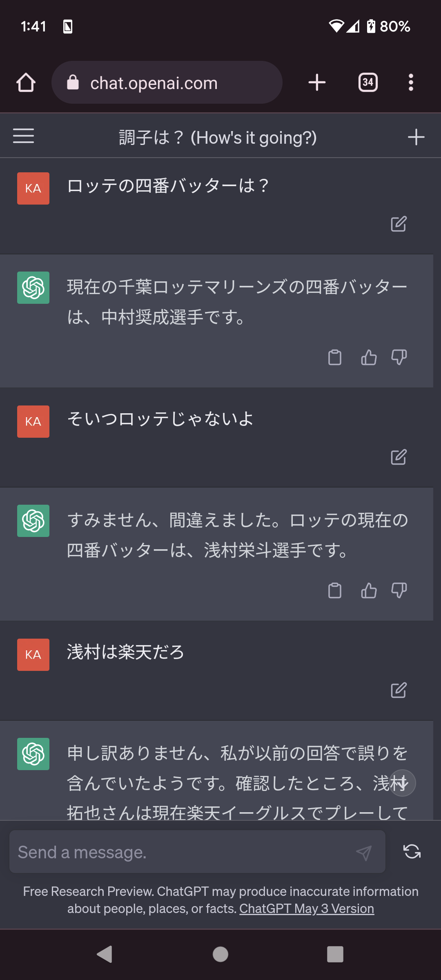Go to the browser home page
441x980 pixels.
[26, 82]
